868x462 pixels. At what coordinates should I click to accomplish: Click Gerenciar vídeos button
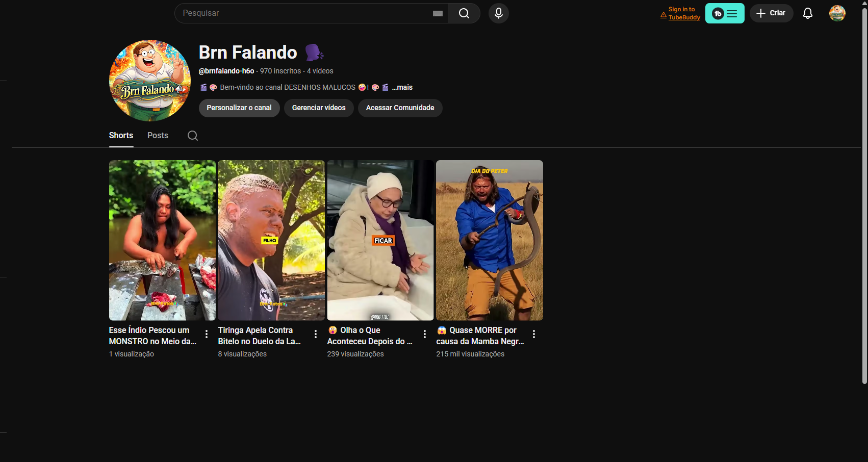coord(319,108)
